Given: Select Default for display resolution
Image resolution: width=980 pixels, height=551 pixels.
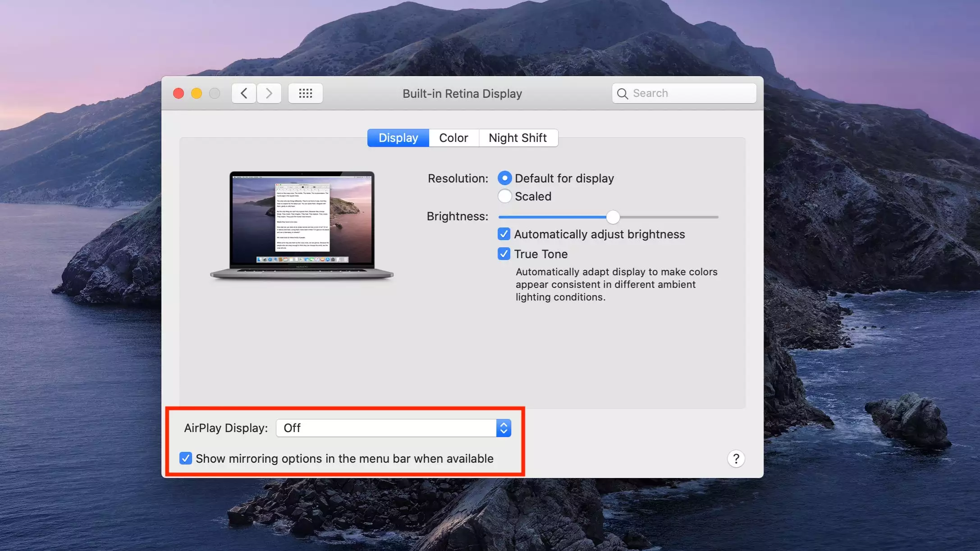Looking at the screenshot, I should (x=505, y=178).
